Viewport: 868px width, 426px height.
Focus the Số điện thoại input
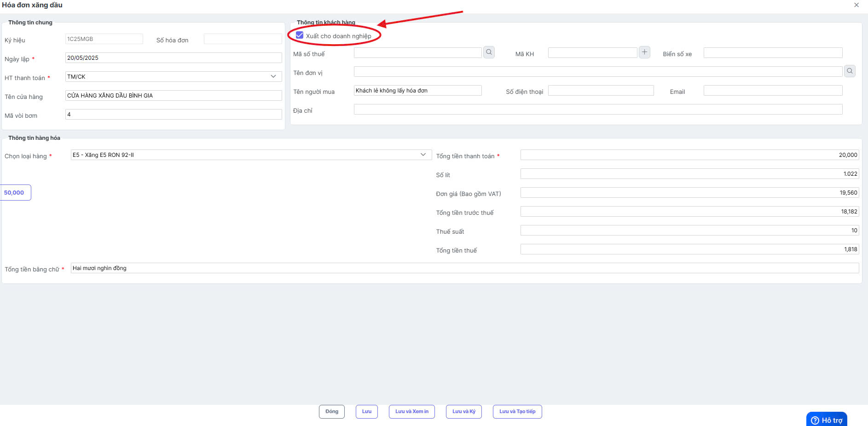tap(601, 91)
